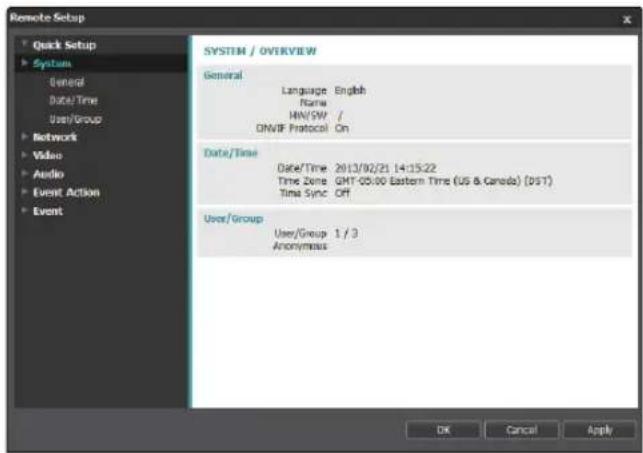This screenshot has width=643, height=453.
Task: Select the Network category
Action: pos(55,137)
